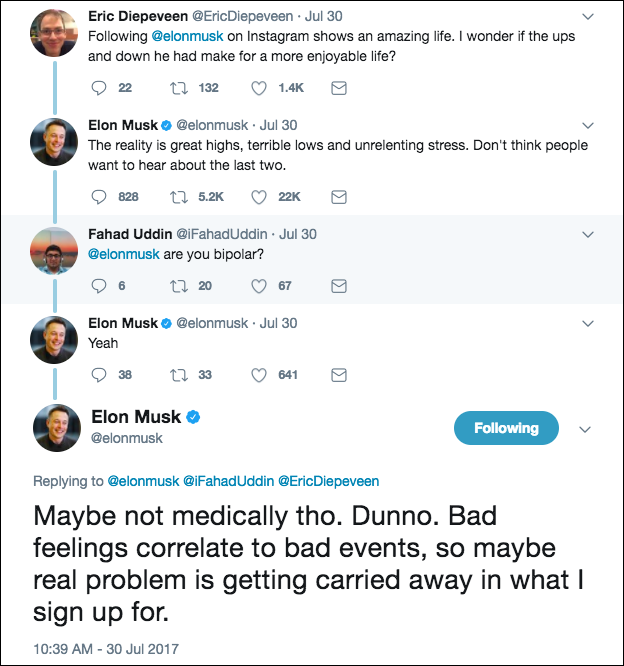
Task: Open dropdown chevron on Eric Diepeveen's tweet
Action: [x=588, y=17]
